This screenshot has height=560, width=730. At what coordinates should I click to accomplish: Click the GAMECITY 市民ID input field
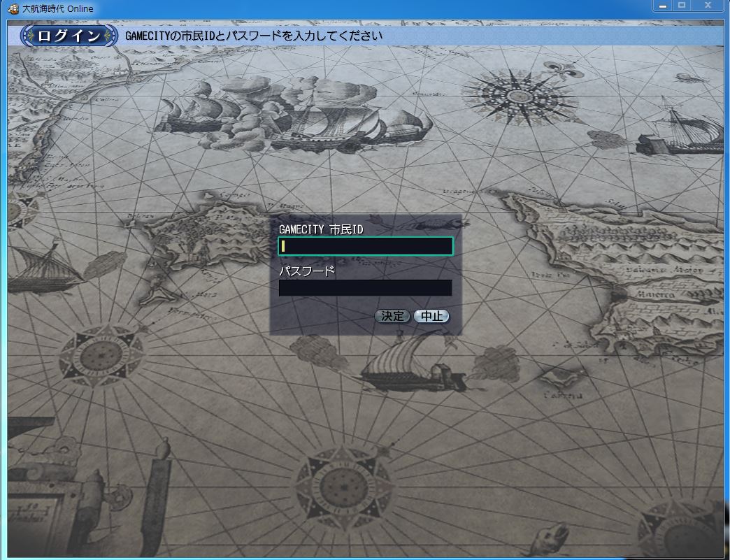[x=366, y=246]
